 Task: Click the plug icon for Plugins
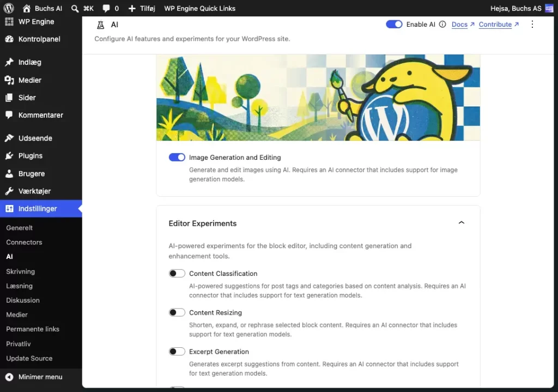pyautogui.click(x=9, y=155)
